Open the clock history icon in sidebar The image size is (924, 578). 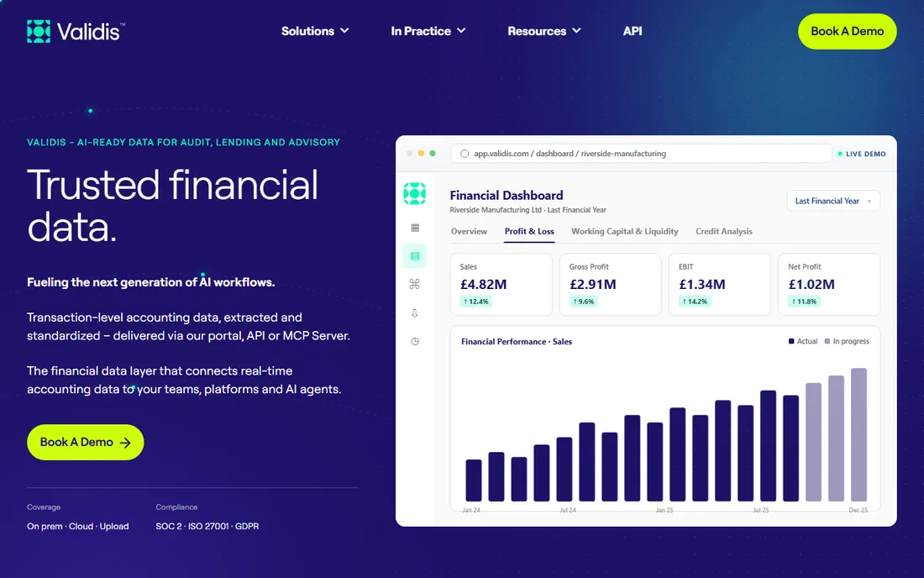(415, 341)
